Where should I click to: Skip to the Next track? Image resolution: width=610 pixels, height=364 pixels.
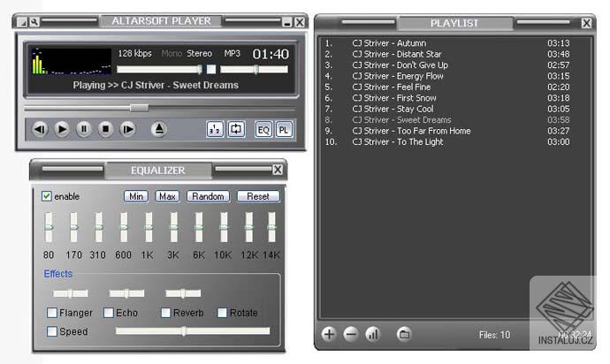tap(128, 129)
